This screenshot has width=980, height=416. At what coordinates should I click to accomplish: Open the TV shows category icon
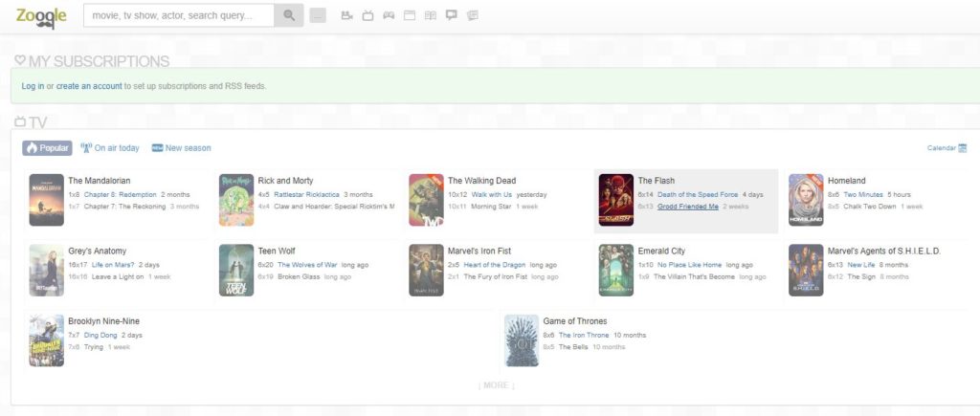click(367, 15)
